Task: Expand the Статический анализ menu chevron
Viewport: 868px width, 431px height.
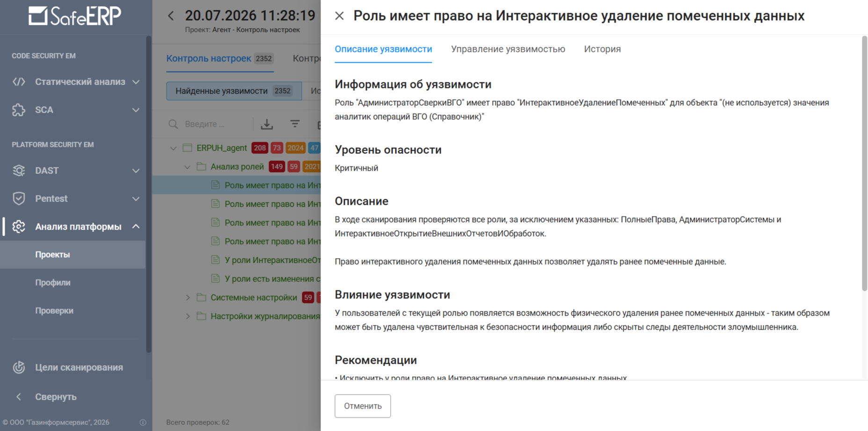Action: [136, 82]
